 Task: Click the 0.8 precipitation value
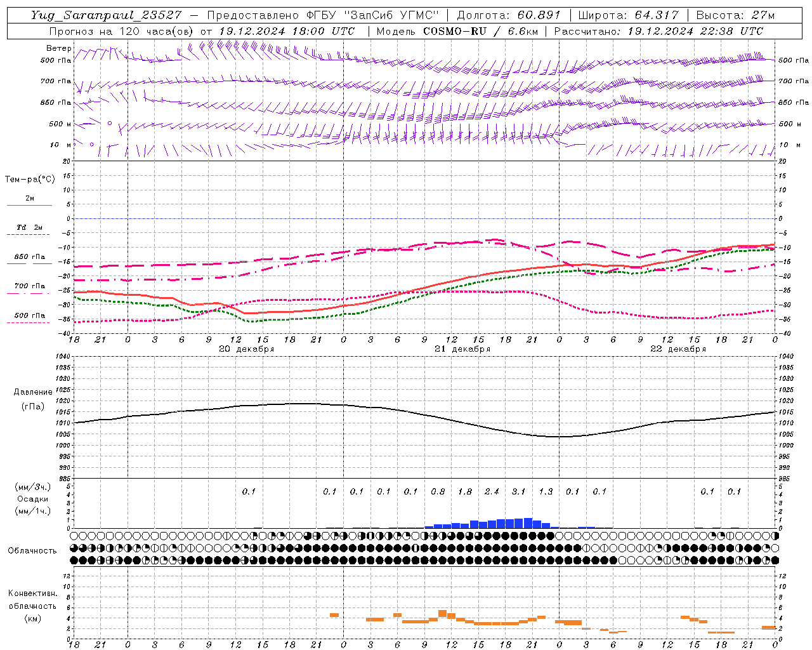point(438,491)
